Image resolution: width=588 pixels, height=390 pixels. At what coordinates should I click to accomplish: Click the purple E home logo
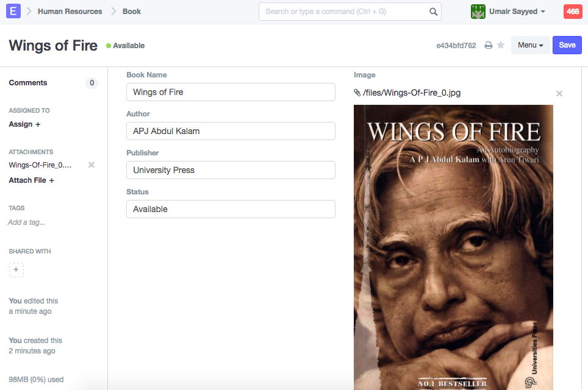[x=13, y=11]
